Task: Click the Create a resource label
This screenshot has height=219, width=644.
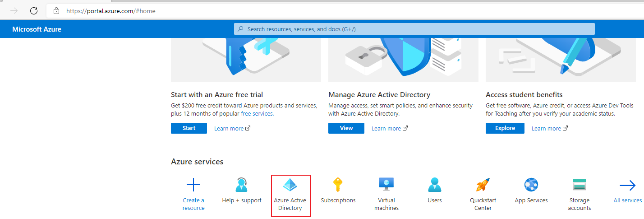Action: [x=193, y=204]
